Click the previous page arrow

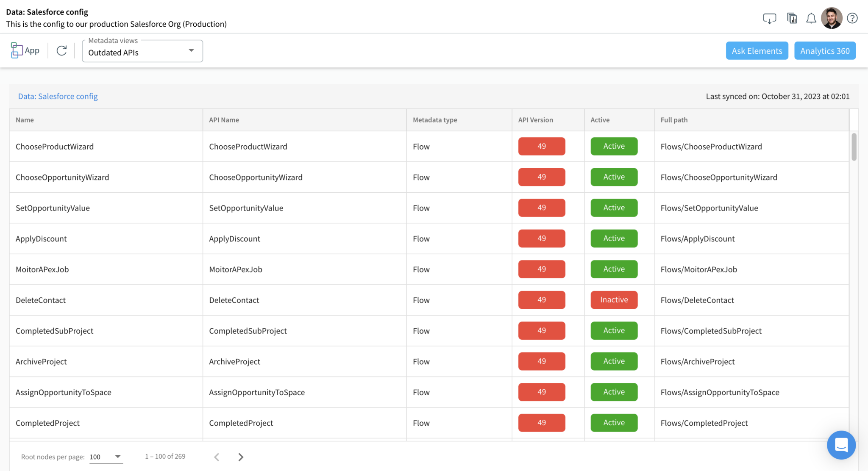(x=217, y=457)
